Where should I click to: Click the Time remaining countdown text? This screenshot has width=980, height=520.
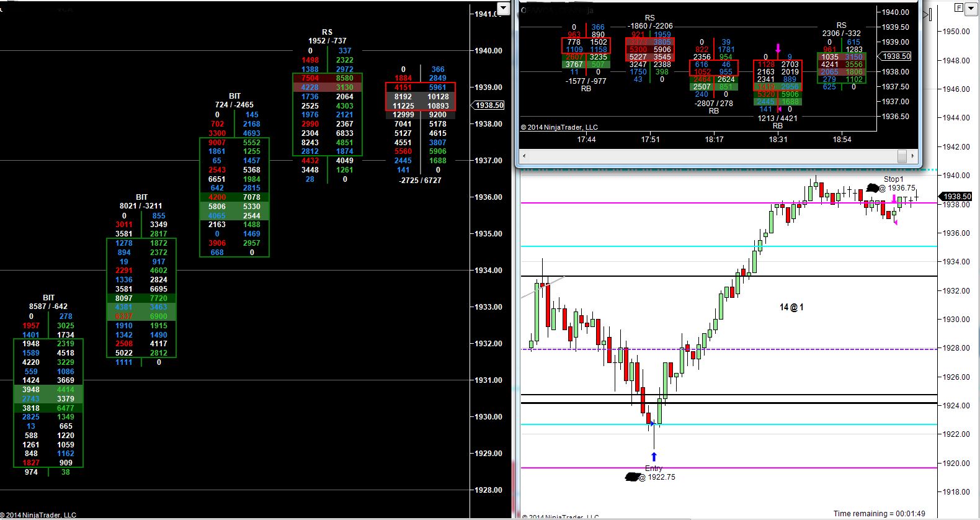pos(879,514)
